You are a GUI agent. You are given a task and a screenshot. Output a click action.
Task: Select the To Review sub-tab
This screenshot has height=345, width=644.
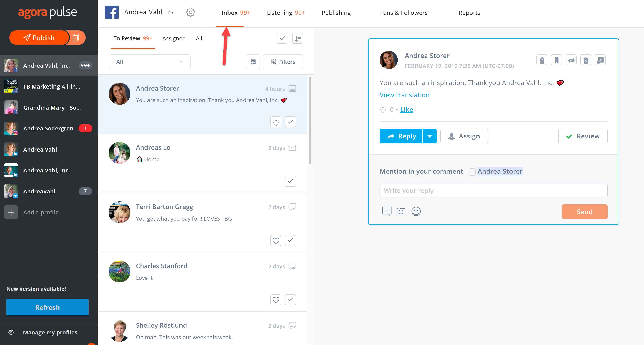tap(133, 38)
